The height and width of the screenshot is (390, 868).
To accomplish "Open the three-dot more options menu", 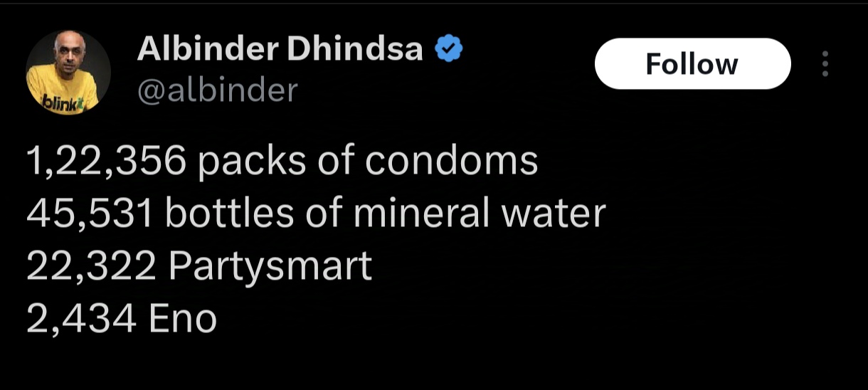I will click(x=825, y=64).
